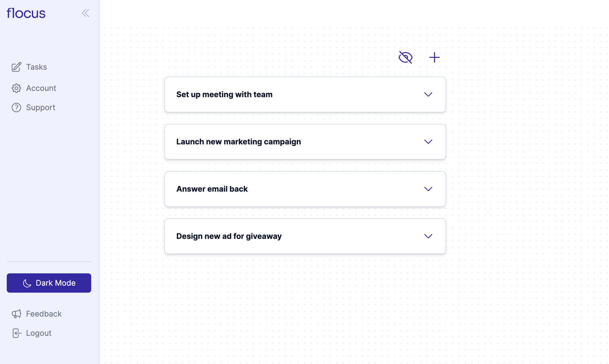Screen dimensions: 609x364
Task: Collapse the sidebar with double chevron icon
Action: [x=85, y=13]
